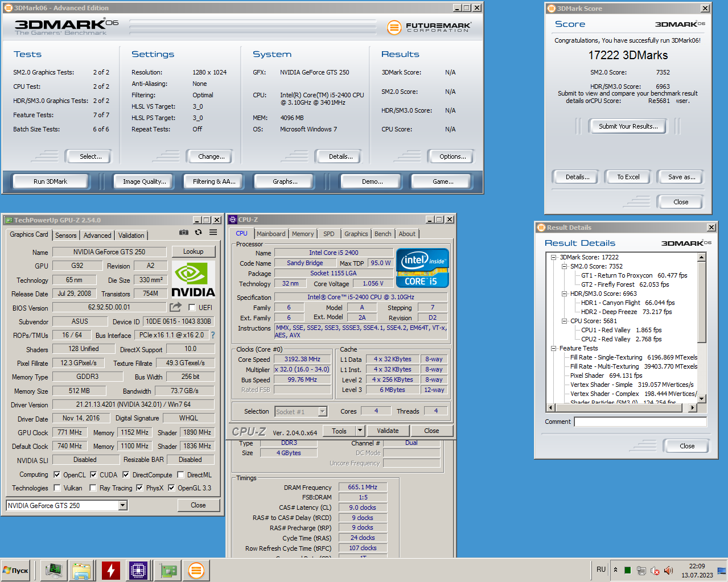
Task: Click the CPU-Z chip icon in taskbar
Action: pyautogui.click(x=138, y=570)
